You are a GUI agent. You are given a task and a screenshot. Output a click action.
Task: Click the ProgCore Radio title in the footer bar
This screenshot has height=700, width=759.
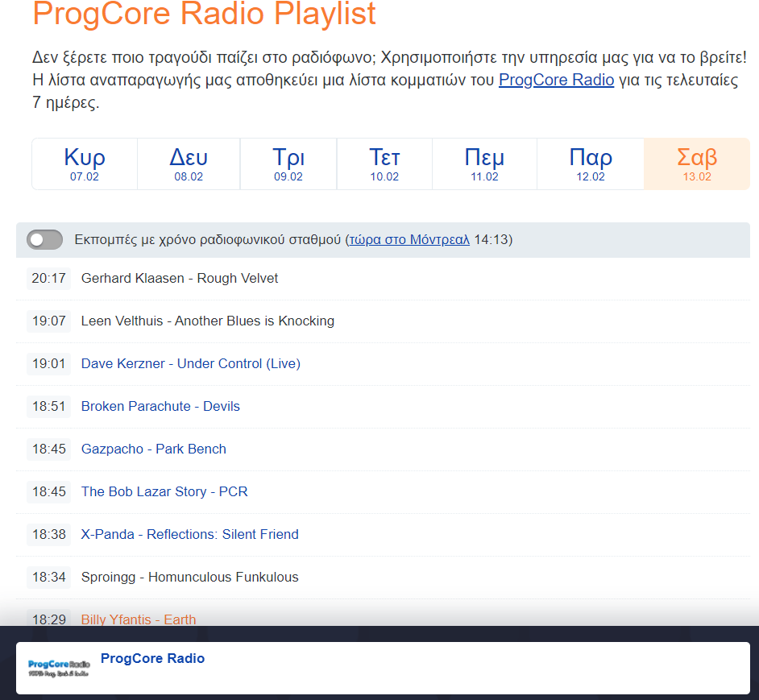[152, 658]
